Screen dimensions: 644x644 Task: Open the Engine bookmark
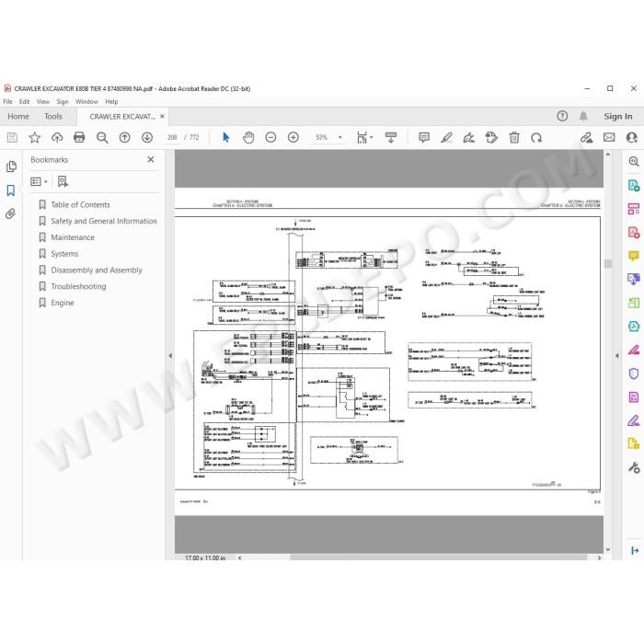pyautogui.click(x=63, y=303)
